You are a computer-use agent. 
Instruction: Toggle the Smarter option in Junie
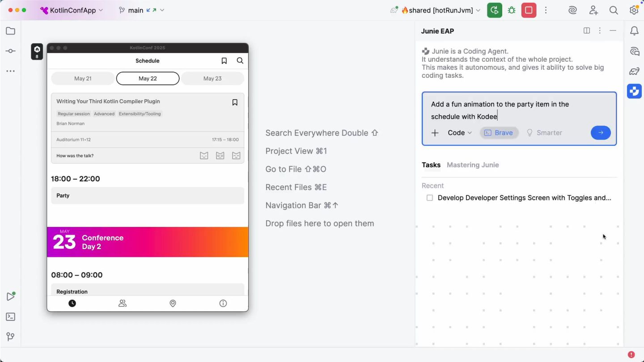(x=544, y=133)
